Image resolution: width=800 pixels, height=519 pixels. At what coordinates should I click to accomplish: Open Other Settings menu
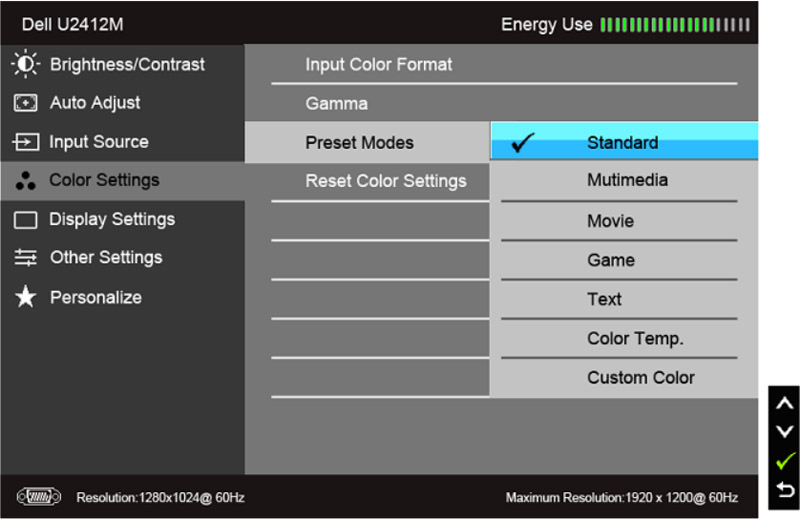[123, 257]
